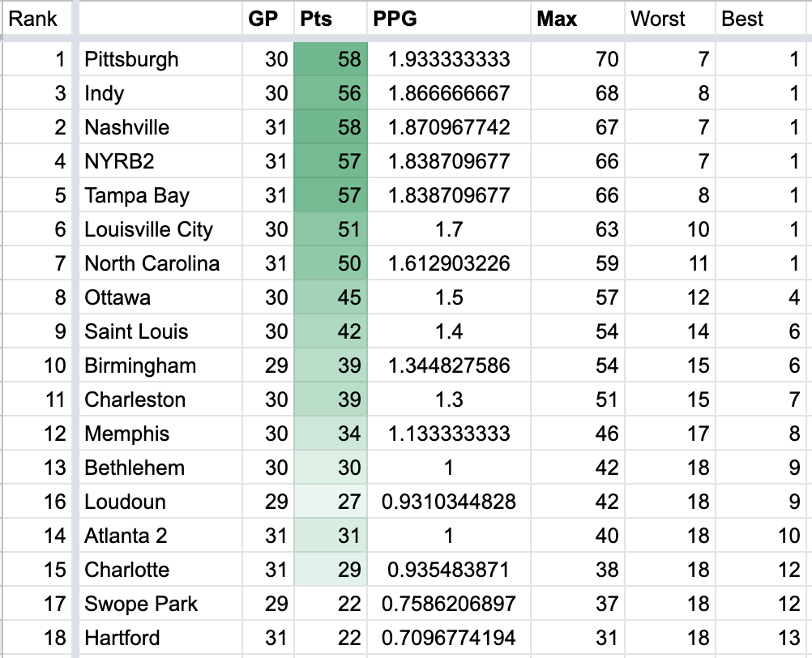This screenshot has height=658, width=812.
Task: Select Swope Park team cell
Action: pyautogui.click(x=160, y=604)
